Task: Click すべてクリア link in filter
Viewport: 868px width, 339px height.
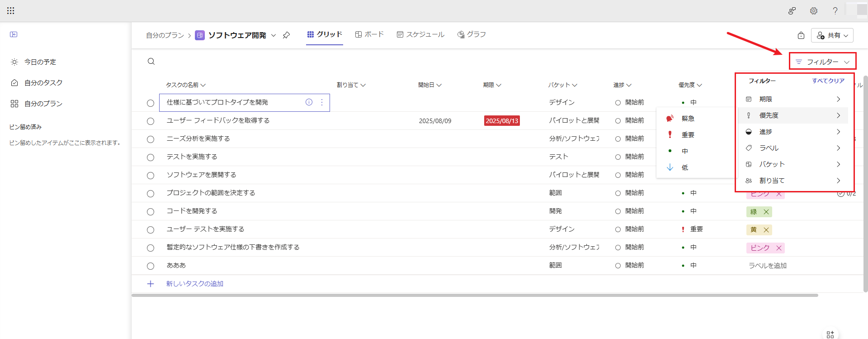Action: coord(828,81)
